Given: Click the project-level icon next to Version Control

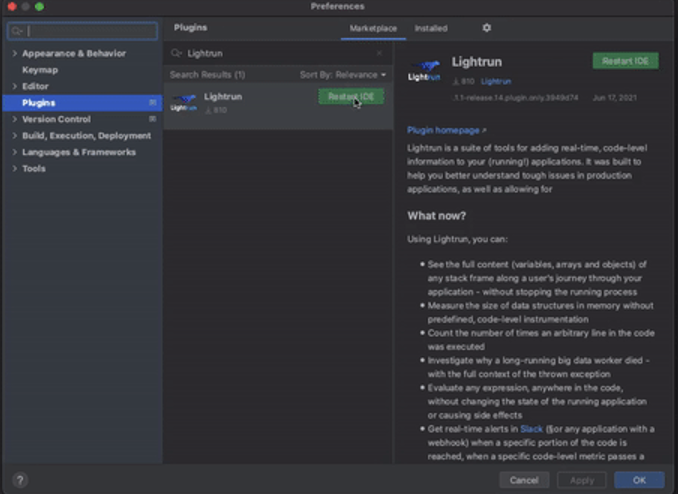Looking at the screenshot, I should (153, 119).
